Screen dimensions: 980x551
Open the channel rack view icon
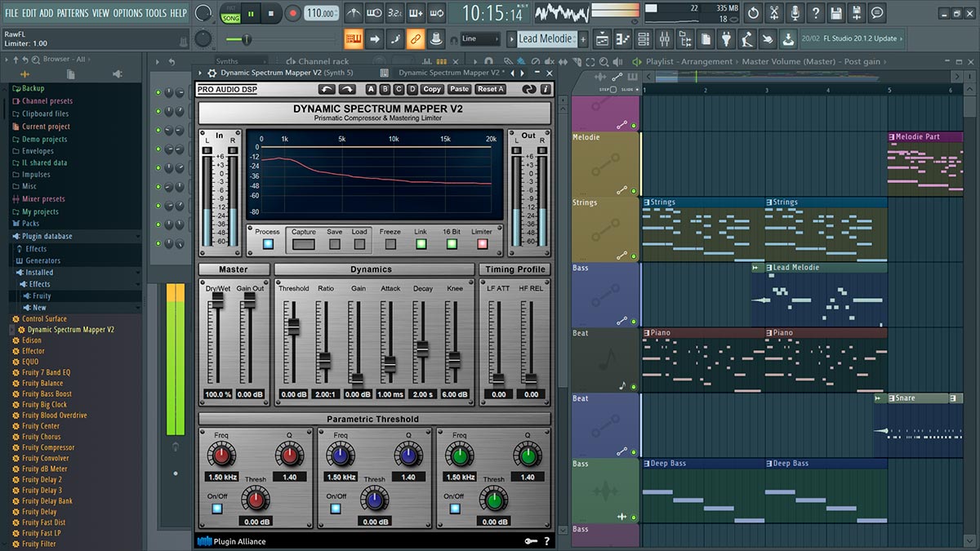(x=644, y=38)
